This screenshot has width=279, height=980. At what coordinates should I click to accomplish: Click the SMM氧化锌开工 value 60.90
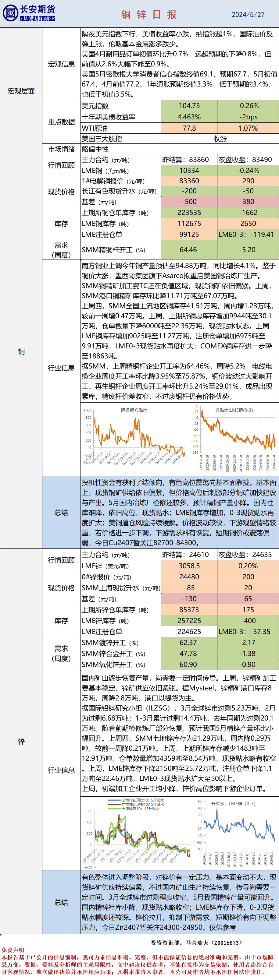[x=189, y=664]
